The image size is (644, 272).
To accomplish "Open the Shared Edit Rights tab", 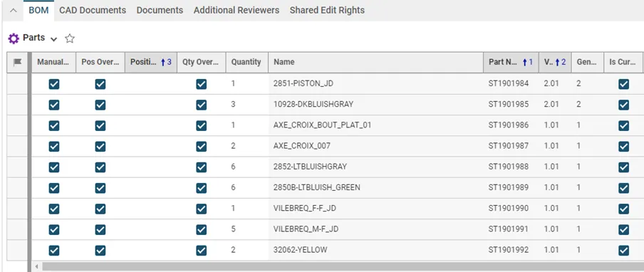I will point(327,10).
